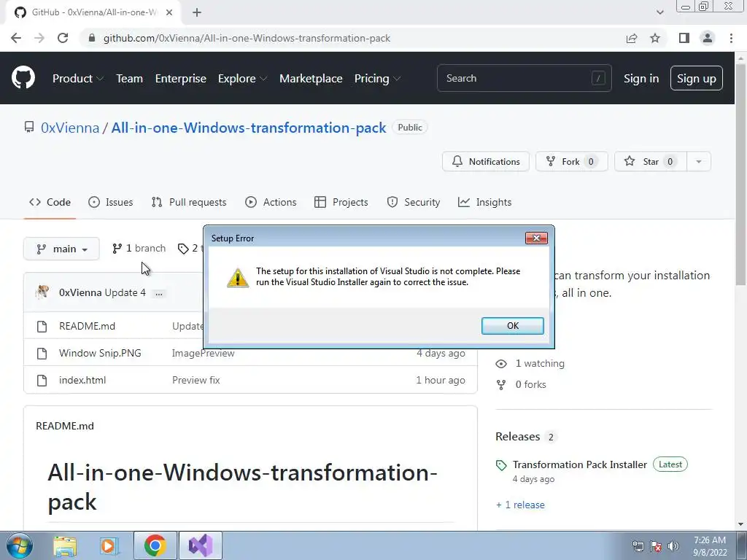Open the Chrome profile avatar icon
Image resolution: width=747 pixels, height=560 pixels.
[x=708, y=38]
